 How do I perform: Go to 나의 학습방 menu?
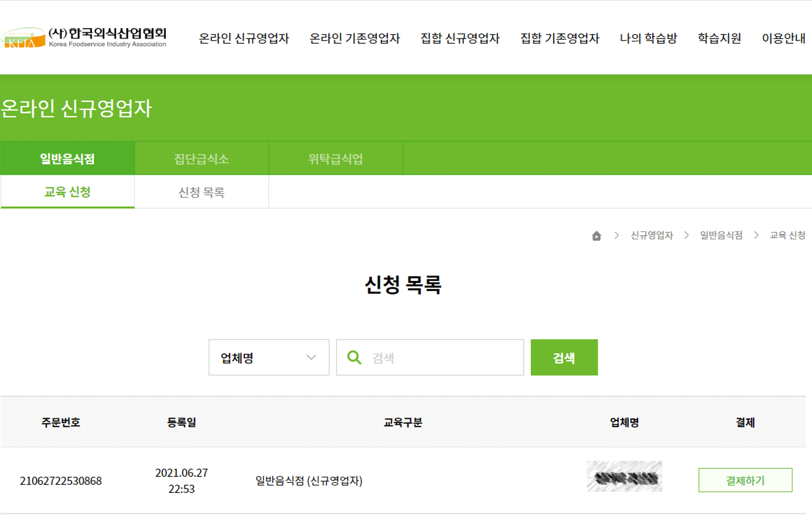(x=648, y=38)
